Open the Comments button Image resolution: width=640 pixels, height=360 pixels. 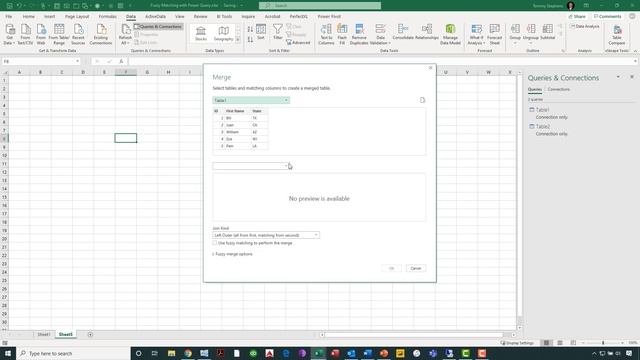(x=607, y=16)
